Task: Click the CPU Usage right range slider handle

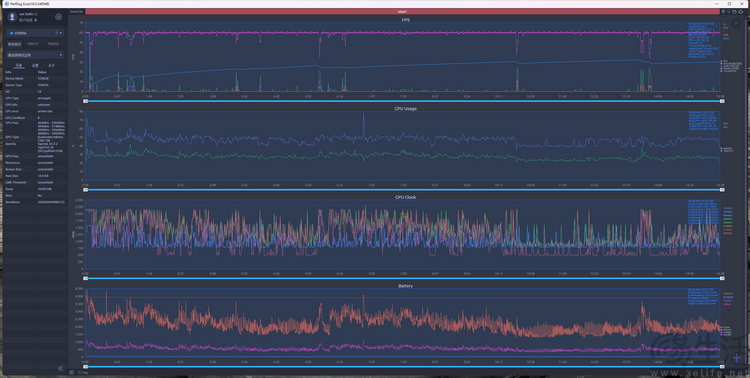Action: pyautogui.click(x=722, y=189)
